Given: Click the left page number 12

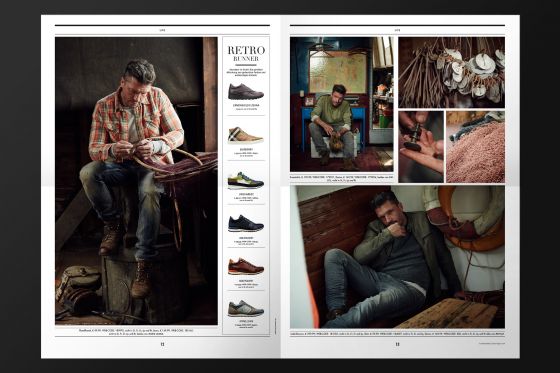Looking at the screenshot, I should click(x=162, y=344).
